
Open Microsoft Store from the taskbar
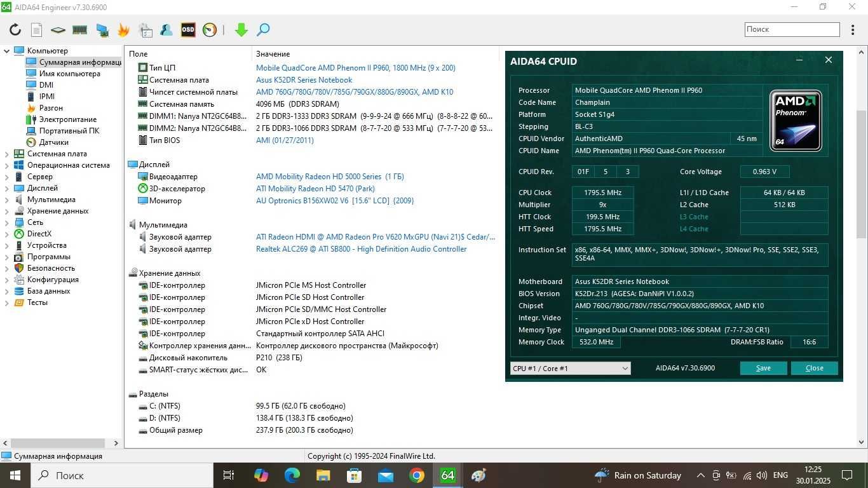pyautogui.click(x=354, y=475)
